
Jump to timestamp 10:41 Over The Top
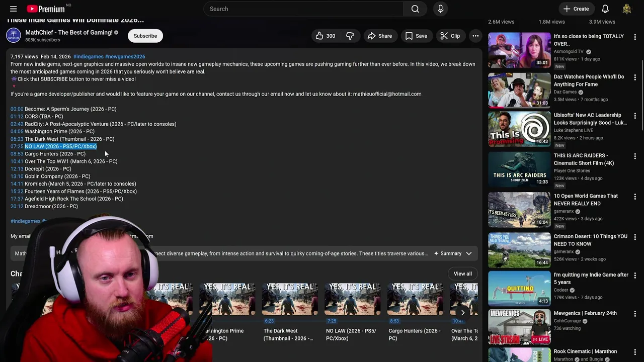pyautogui.click(x=17, y=161)
